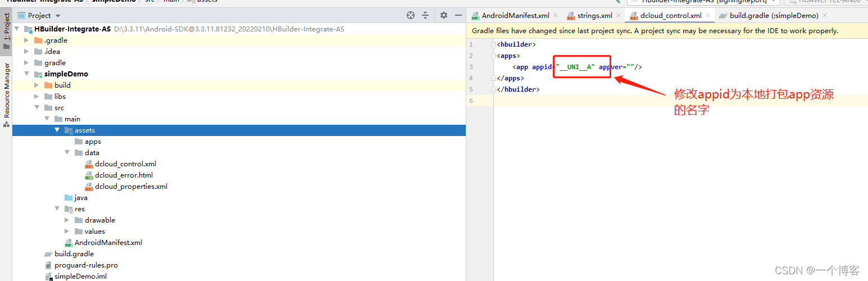868x281 pixels.
Task: Select the dcloud_control.xml tab
Action: coord(670,16)
